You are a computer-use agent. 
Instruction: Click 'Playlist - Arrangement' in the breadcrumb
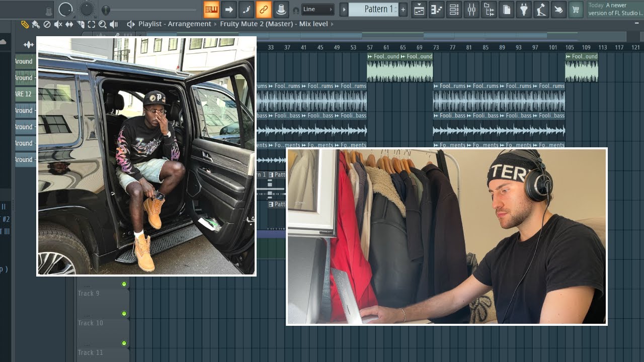[175, 24]
